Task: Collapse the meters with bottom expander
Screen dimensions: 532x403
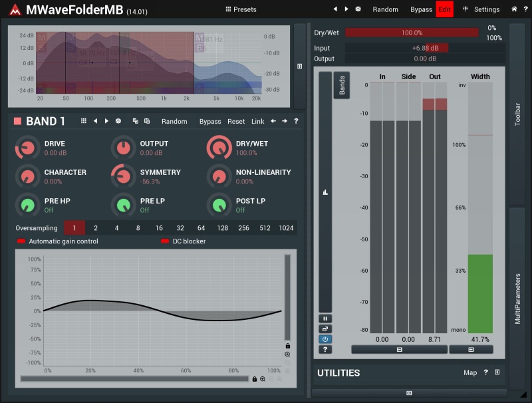Action: (409, 393)
